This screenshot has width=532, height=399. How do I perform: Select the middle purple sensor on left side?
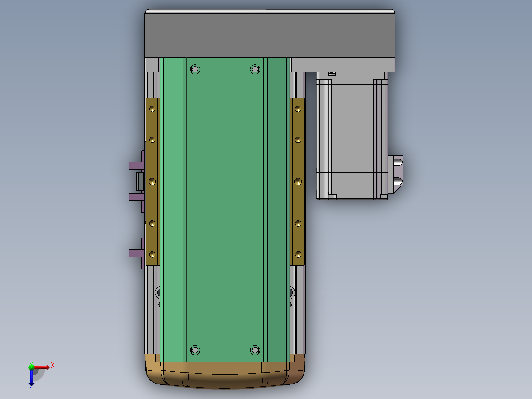click(x=134, y=198)
